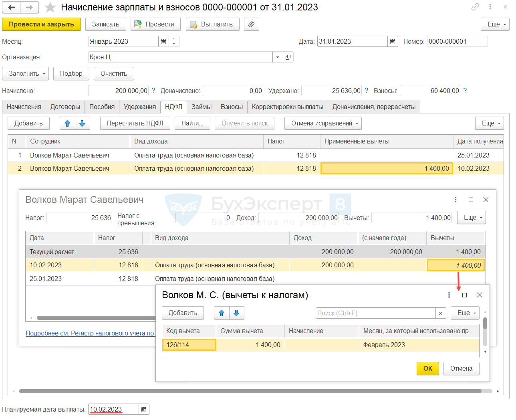The width and height of the screenshot is (516, 420).
Task: Go back with the left arrow
Action: [12, 7]
